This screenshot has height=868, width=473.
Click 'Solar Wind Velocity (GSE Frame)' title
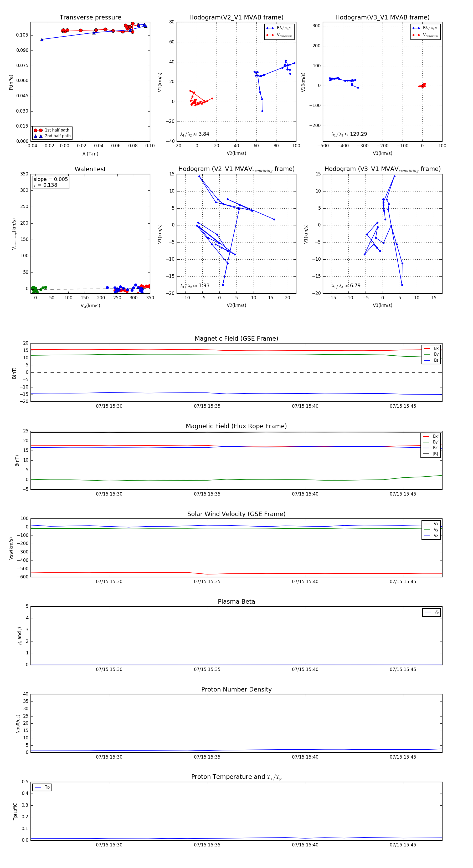pos(236,514)
